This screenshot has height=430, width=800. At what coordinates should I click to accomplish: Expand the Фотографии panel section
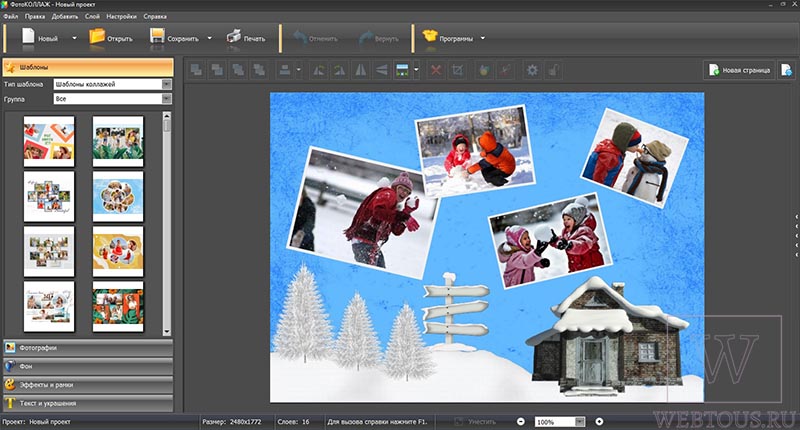[x=88, y=348]
